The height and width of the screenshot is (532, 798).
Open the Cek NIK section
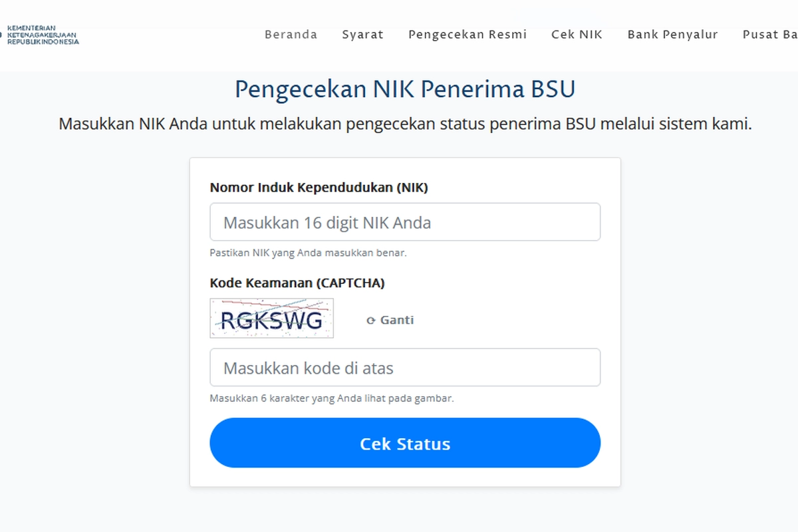point(577,34)
